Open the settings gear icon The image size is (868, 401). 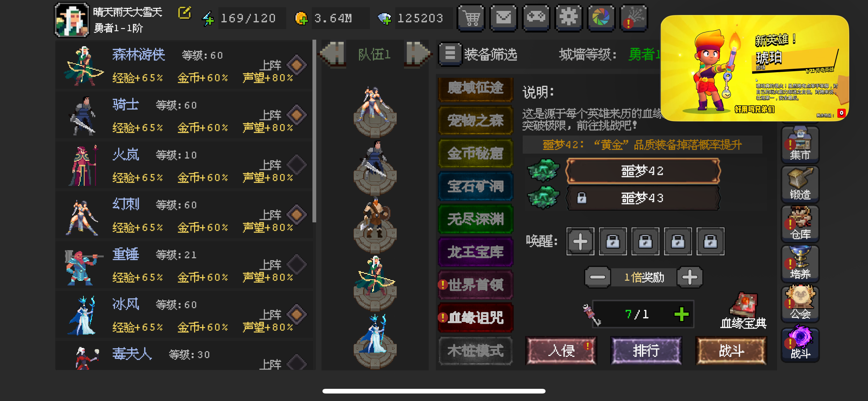tap(569, 17)
